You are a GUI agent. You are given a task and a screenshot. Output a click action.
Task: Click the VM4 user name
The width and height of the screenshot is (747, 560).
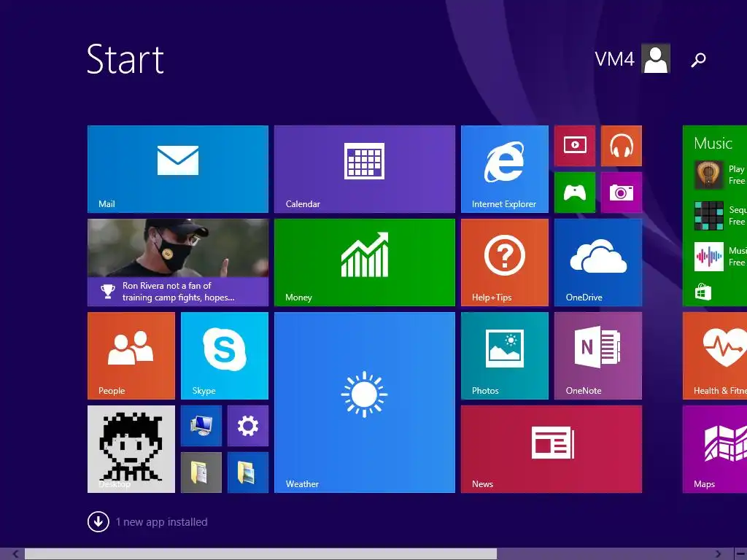click(614, 59)
